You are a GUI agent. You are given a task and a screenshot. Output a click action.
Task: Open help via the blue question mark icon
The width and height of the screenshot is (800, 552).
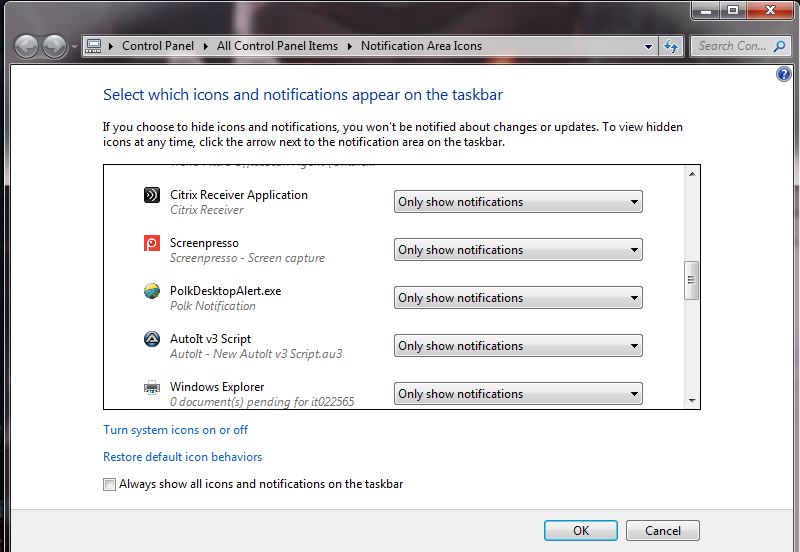pos(783,74)
